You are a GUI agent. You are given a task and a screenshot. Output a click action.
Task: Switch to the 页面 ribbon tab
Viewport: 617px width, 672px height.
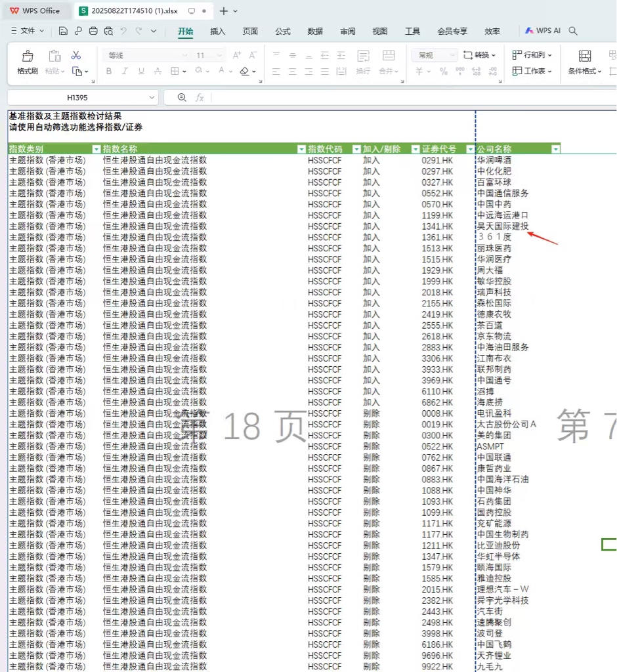click(x=250, y=31)
